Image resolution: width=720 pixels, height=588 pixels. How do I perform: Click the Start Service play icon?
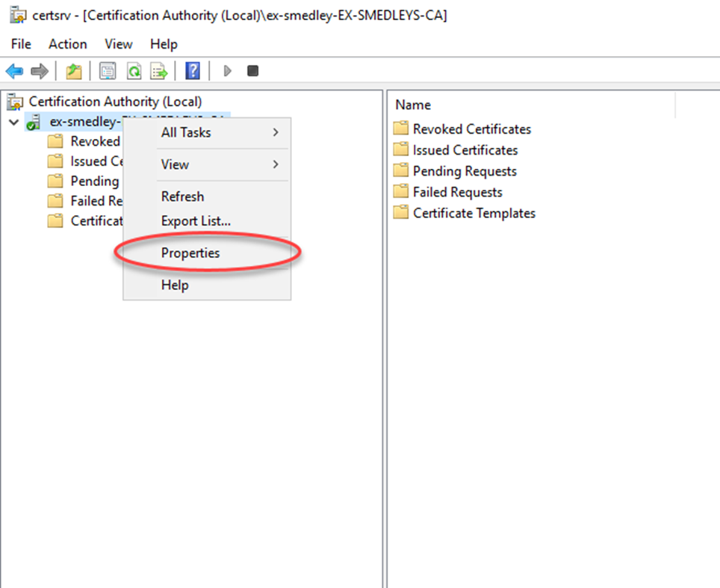click(228, 71)
